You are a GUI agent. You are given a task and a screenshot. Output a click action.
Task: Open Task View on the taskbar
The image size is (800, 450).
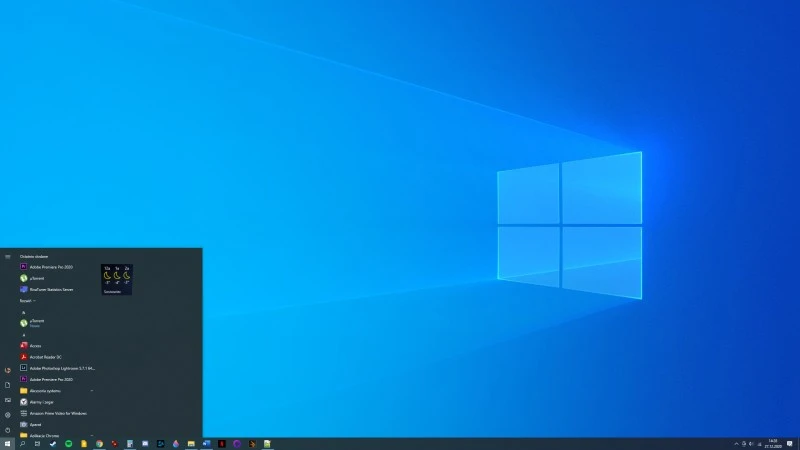coord(37,444)
